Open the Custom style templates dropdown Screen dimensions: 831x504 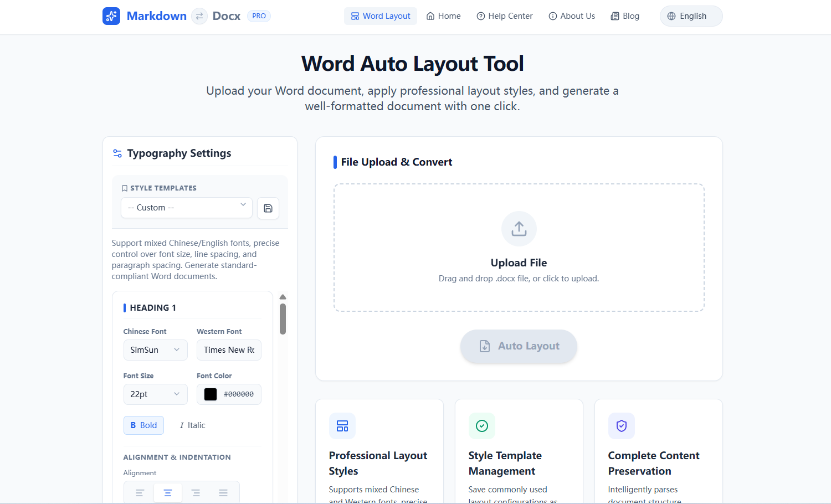[x=187, y=208]
